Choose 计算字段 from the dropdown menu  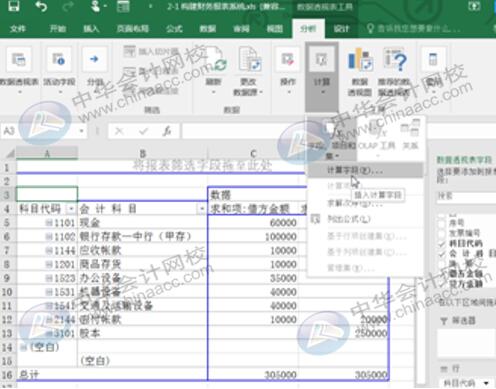365,170
